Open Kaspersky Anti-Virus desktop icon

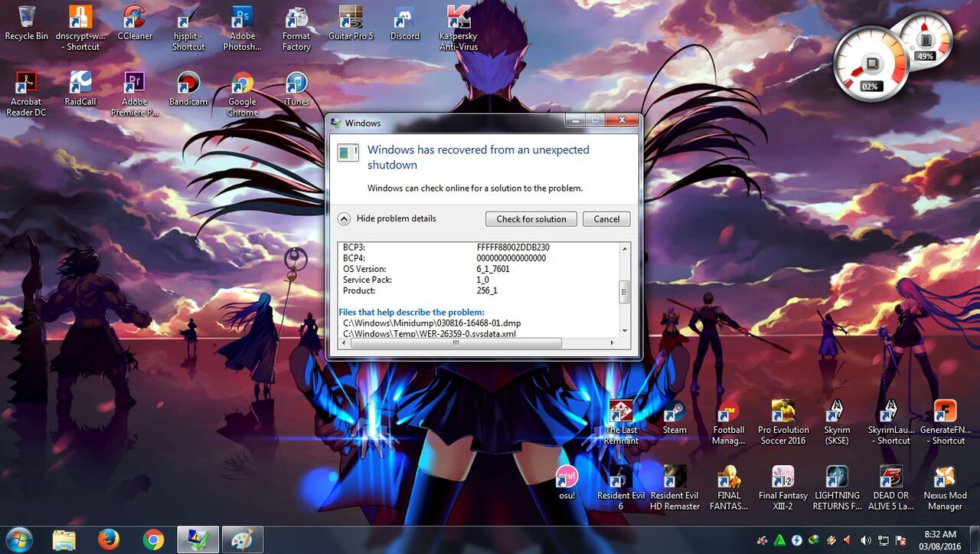[458, 28]
